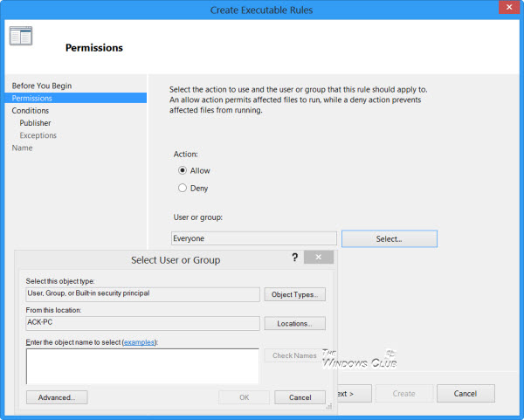524x420 pixels.
Task: Click into the object name text box
Action: coord(142,366)
